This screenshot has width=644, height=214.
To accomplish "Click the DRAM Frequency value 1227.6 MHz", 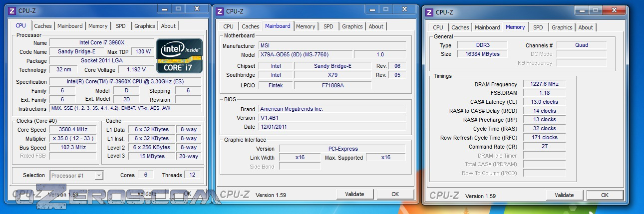I will (x=544, y=84).
